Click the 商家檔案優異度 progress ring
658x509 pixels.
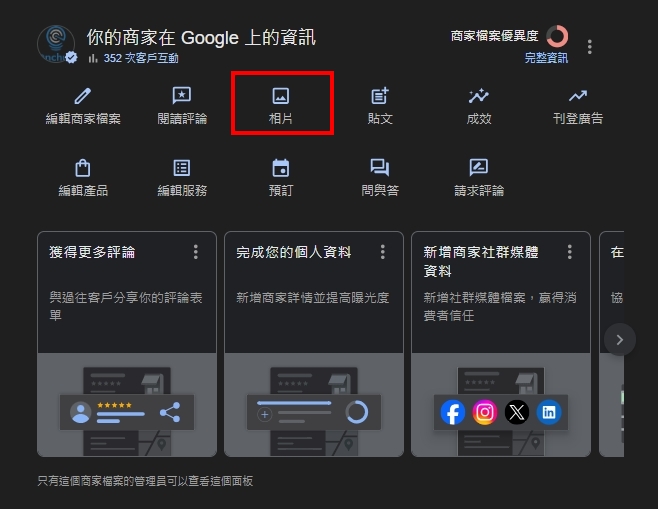point(557,37)
